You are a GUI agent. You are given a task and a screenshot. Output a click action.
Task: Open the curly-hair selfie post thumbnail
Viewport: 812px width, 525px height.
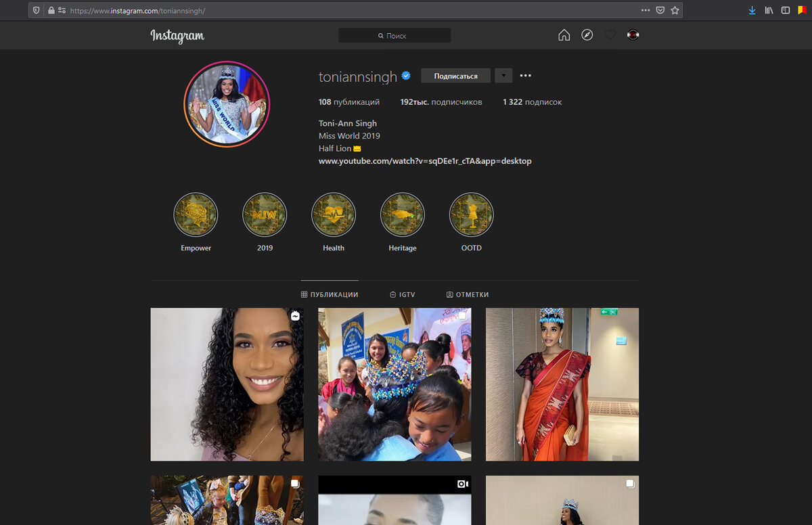[227, 384]
